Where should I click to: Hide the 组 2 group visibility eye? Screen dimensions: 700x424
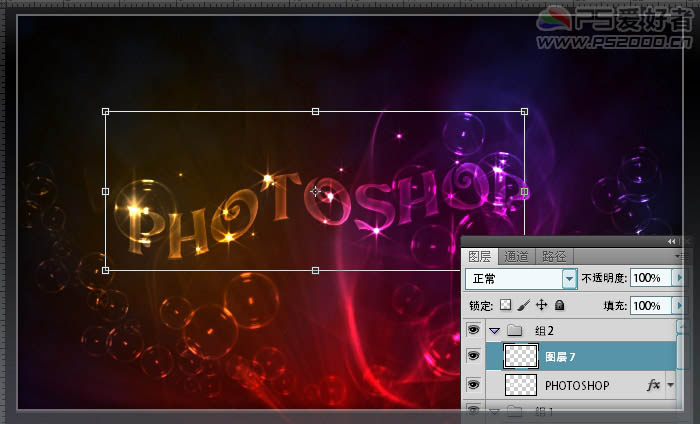(473, 330)
